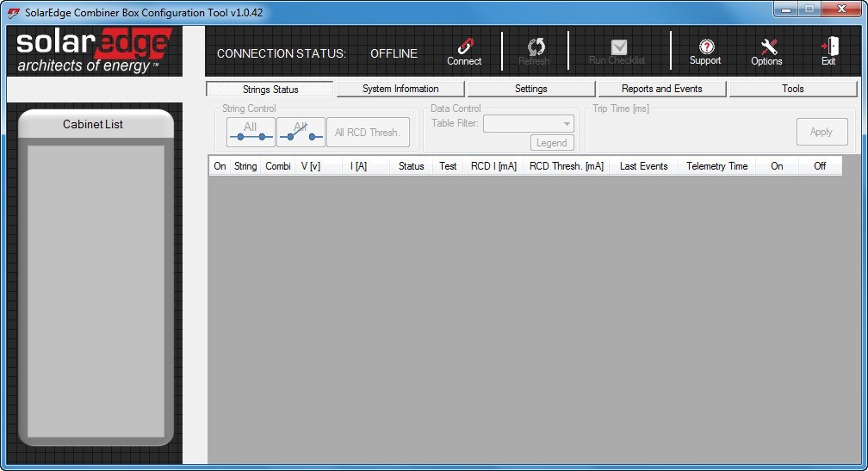868x471 pixels.
Task: Open the Reports and Events tab
Action: coord(661,89)
